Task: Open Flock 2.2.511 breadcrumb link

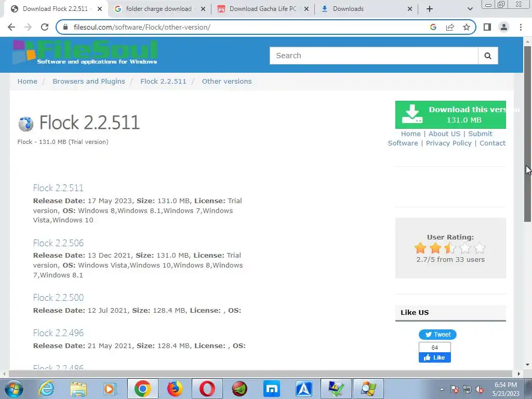Action: (x=163, y=82)
